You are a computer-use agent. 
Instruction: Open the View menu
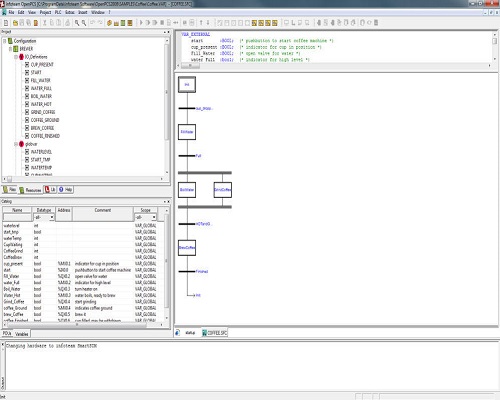(32, 12)
